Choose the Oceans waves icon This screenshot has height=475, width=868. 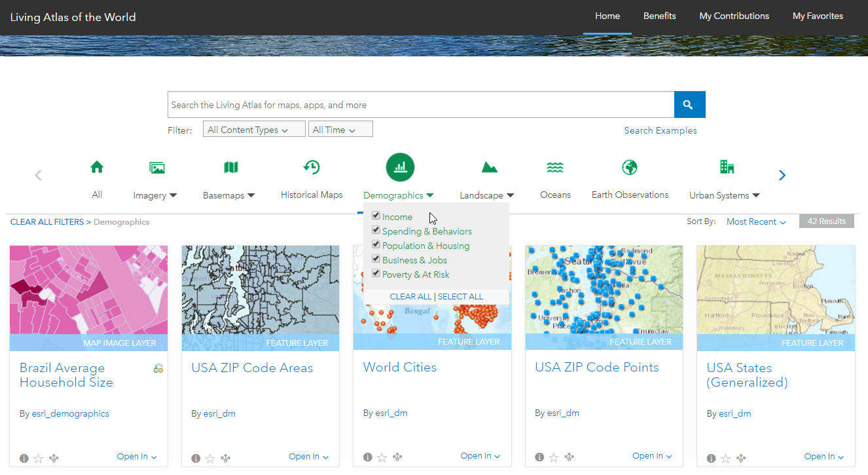click(555, 168)
